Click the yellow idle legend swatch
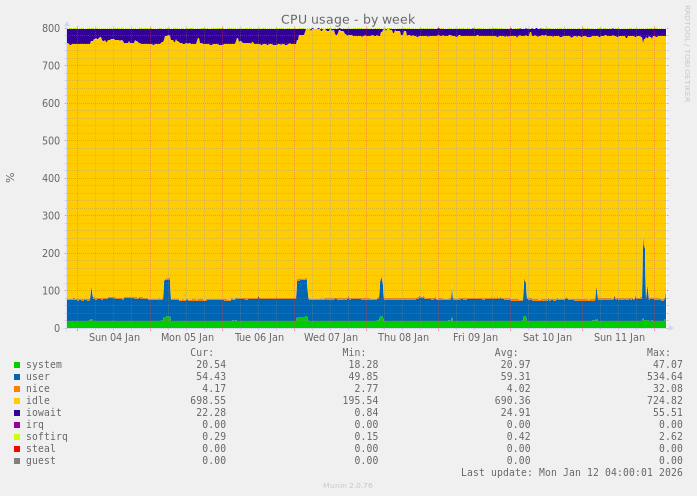 17,401
